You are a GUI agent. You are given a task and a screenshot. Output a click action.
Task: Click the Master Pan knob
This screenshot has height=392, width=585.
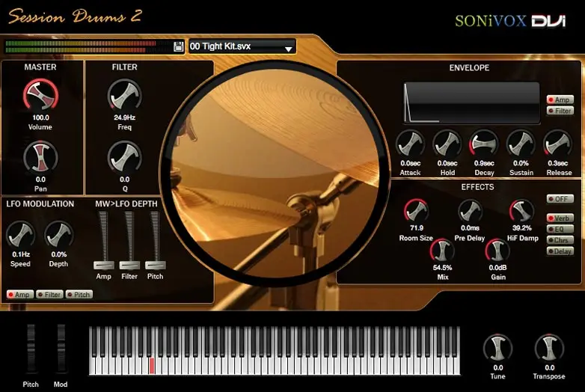click(x=40, y=157)
